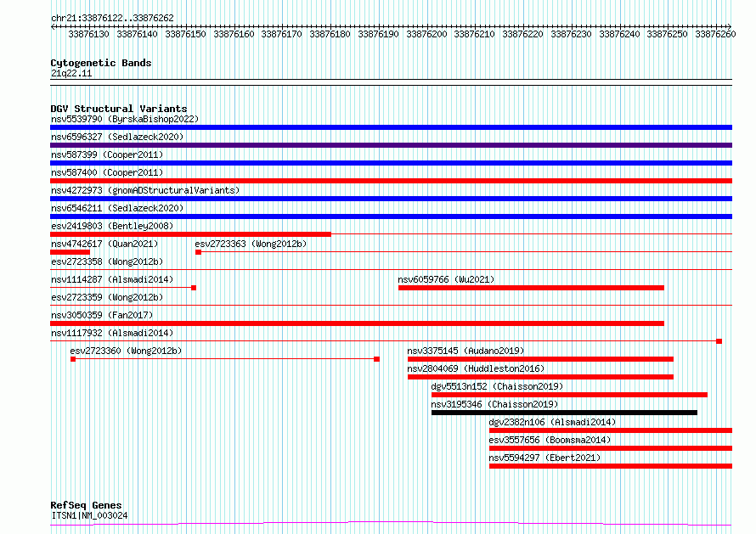
Task: Select the red nsv6059766 variant bar
Action: pyautogui.click(x=531, y=288)
